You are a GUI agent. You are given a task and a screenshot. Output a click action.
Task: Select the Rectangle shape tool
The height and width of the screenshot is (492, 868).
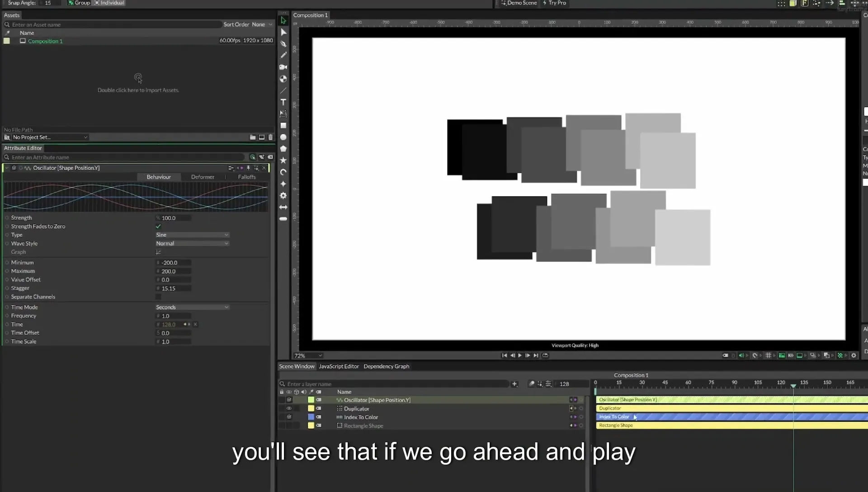tap(283, 126)
